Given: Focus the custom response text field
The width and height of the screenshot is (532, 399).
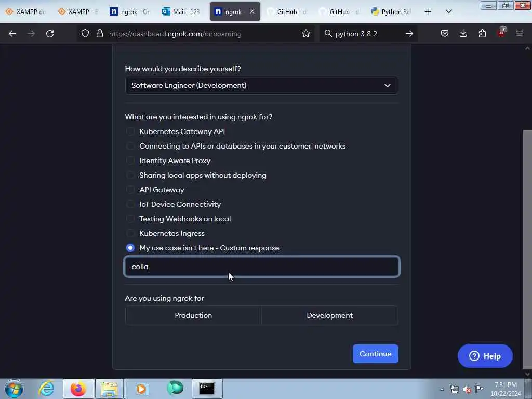Looking at the screenshot, I should pyautogui.click(x=262, y=267).
